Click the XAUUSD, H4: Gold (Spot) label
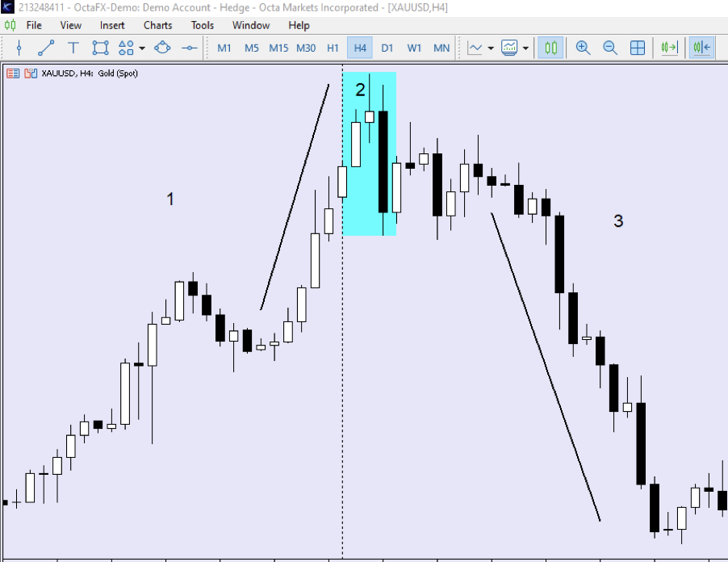728x562 pixels. click(90, 73)
